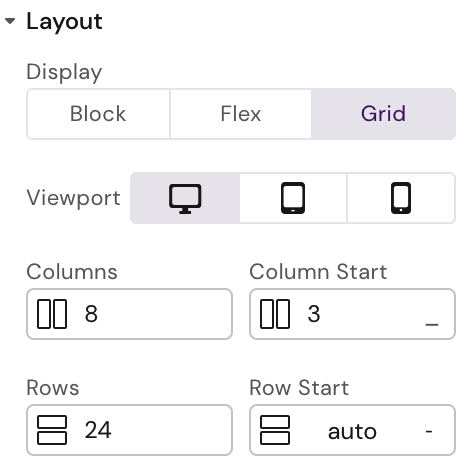Edit the Row Start auto value
The width and height of the screenshot is (470, 466).
352,432
